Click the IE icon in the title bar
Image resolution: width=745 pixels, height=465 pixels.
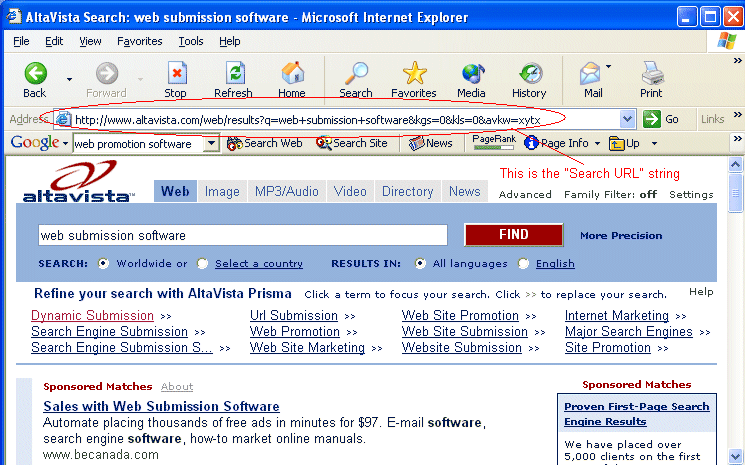[x=13, y=16]
